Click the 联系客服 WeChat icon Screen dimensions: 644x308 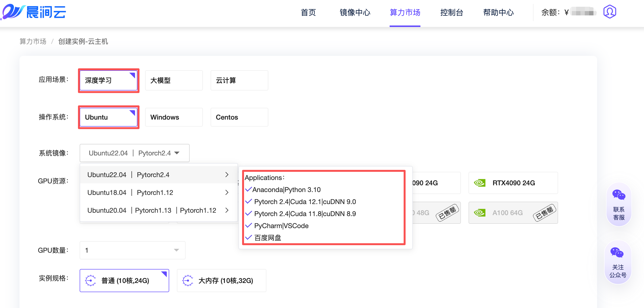click(x=619, y=195)
